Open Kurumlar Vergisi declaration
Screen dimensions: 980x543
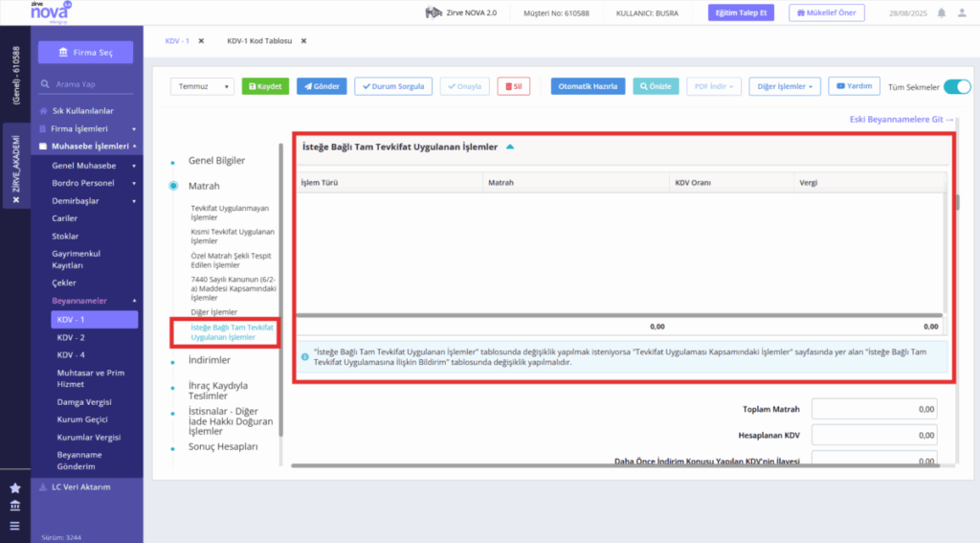point(89,438)
